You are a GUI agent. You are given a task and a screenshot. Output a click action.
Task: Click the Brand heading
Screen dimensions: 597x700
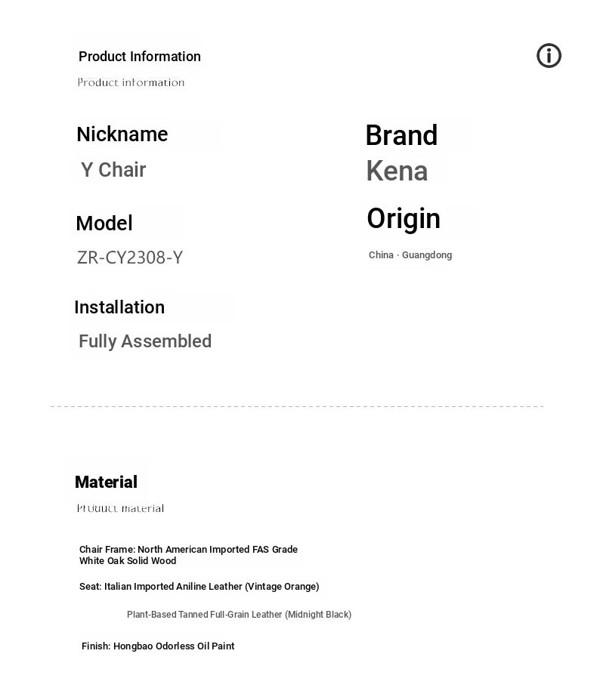[401, 135]
